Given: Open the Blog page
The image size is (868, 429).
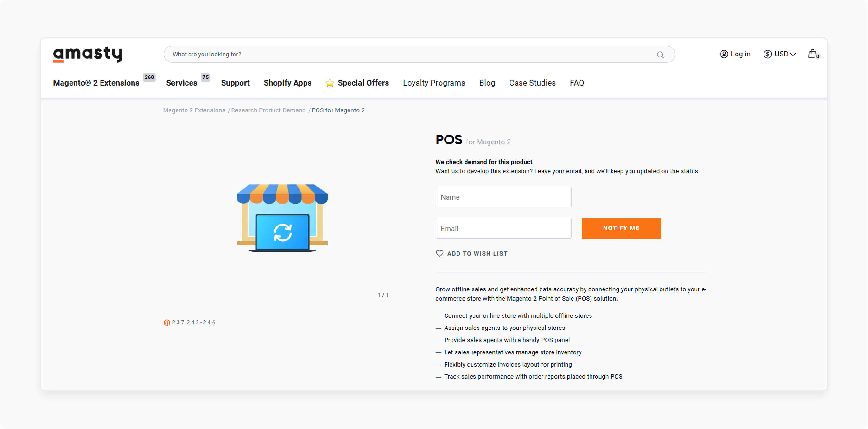Looking at the screenshot, I should click(x=487, y=83).
